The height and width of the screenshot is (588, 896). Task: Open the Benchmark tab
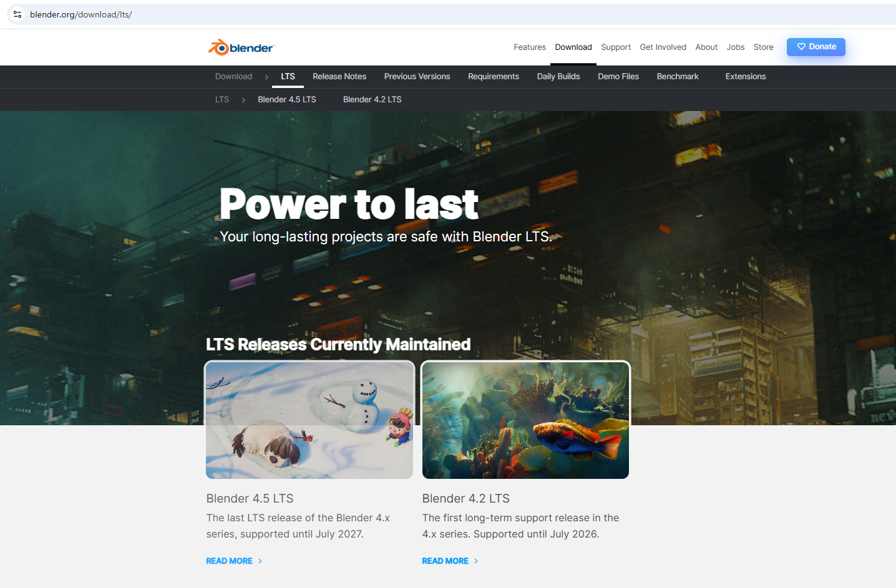(678, 77)
